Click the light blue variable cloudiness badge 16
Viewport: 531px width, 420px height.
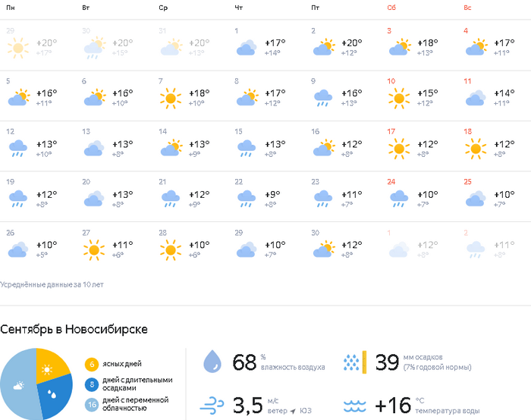[x=92, y=405]
